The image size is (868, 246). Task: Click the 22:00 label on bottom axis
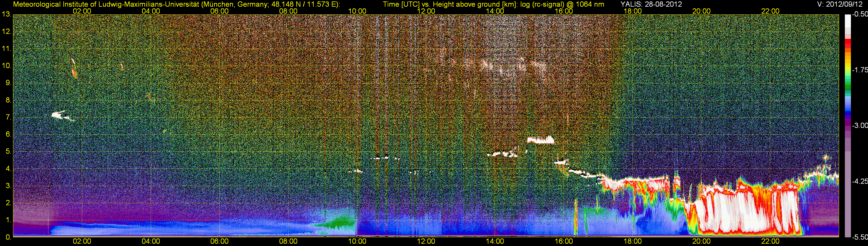pyautogui.click(x=770, y=241)
